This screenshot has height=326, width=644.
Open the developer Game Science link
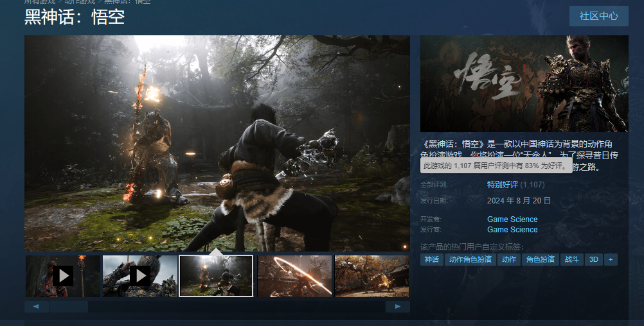512,219
